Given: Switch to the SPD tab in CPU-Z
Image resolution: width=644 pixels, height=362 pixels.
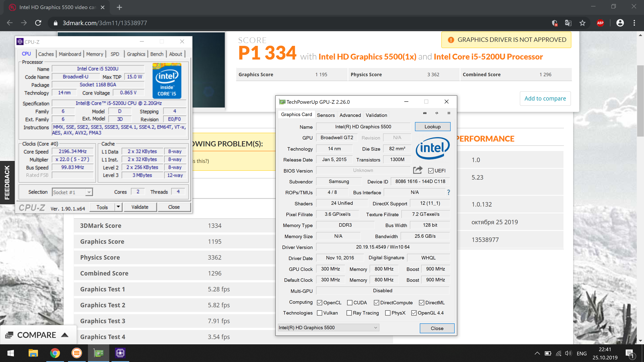Looking at the screenshot, I should 115,54.
